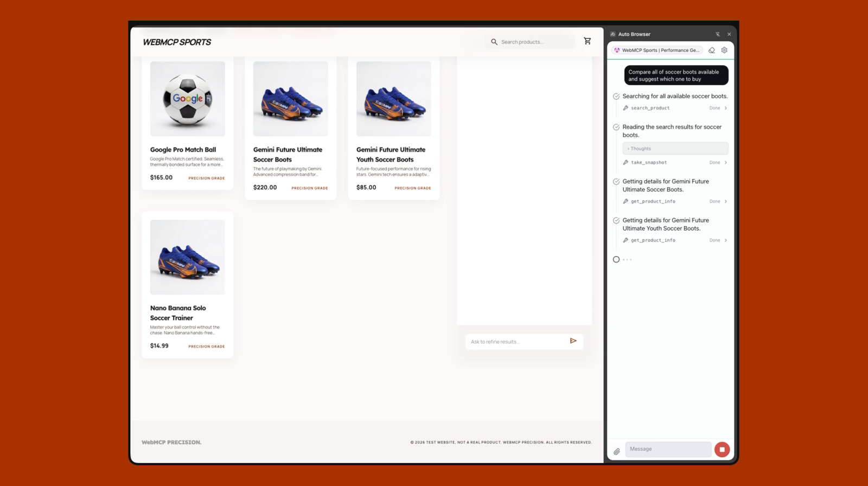
Task: Open Auto Browser settings gear
Action: coord(724,50)
